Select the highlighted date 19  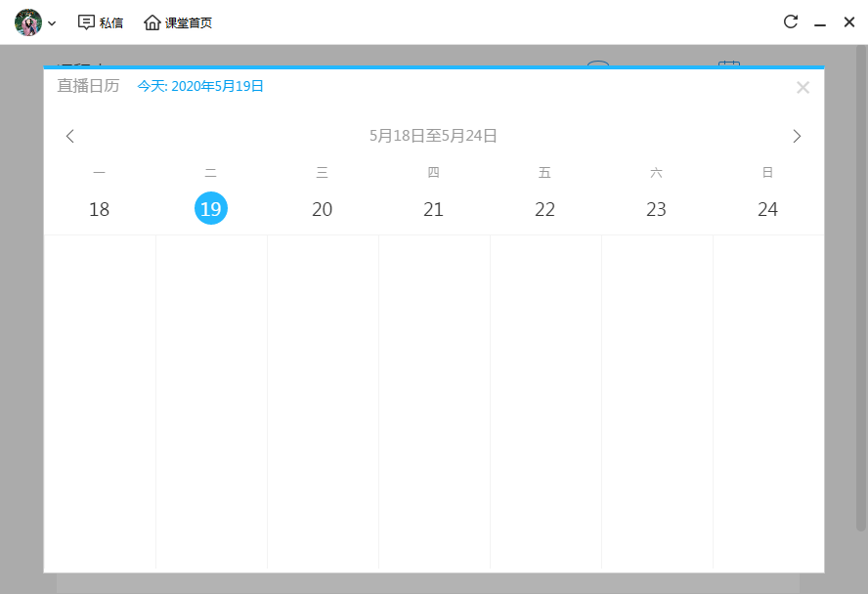tap(211, 208)
